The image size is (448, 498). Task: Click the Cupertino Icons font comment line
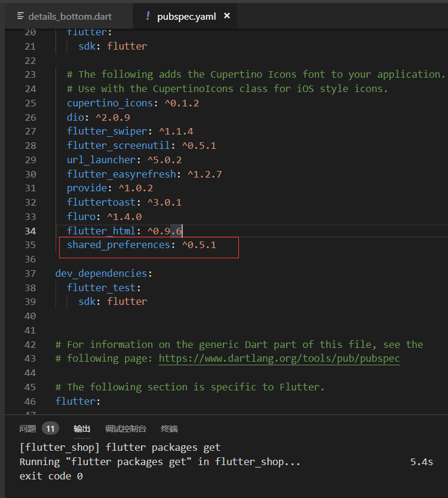click(x=256, y=75)
